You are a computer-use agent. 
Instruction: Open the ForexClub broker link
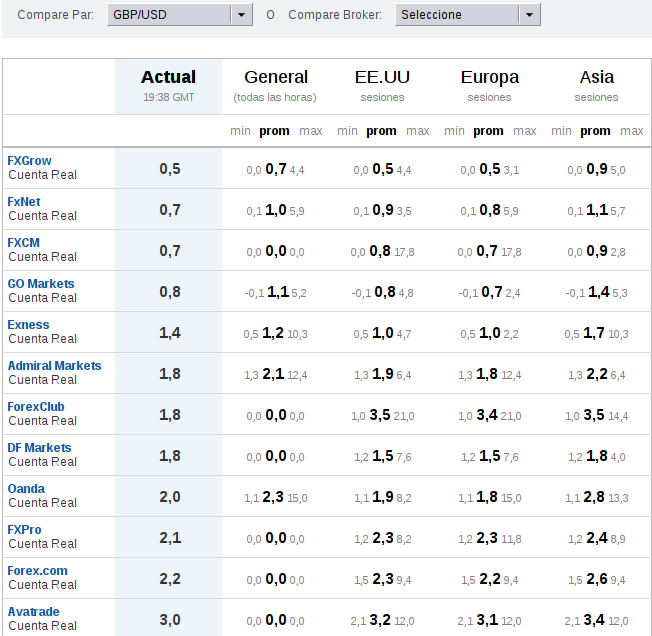[36, 407]
